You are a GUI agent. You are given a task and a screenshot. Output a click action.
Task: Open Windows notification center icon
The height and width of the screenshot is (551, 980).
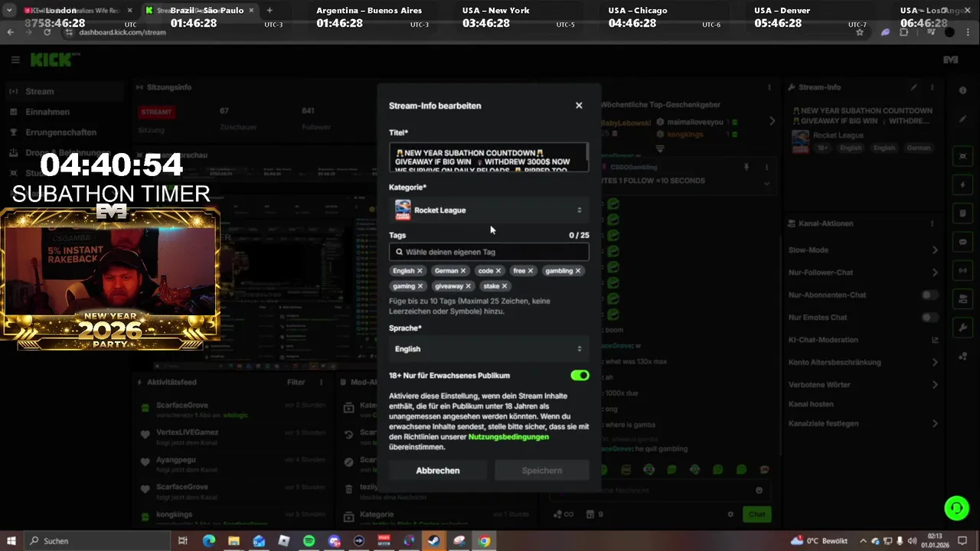pyautogui.click(x=962, y=541)
